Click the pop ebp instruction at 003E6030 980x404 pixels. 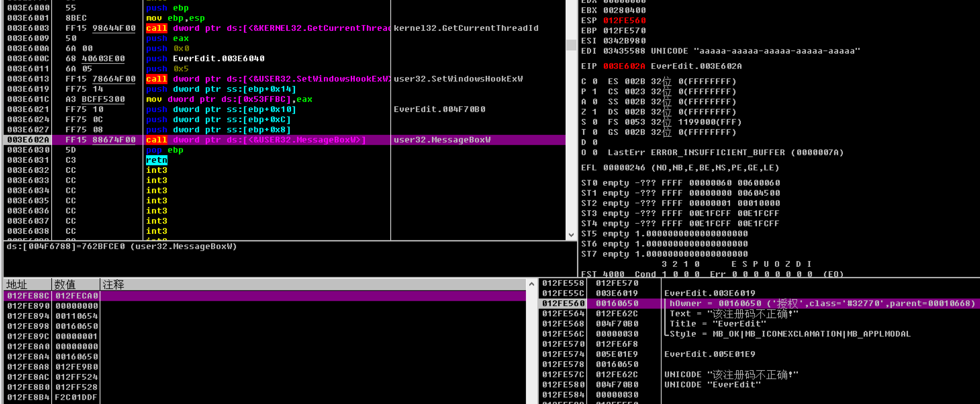point(284,150)
